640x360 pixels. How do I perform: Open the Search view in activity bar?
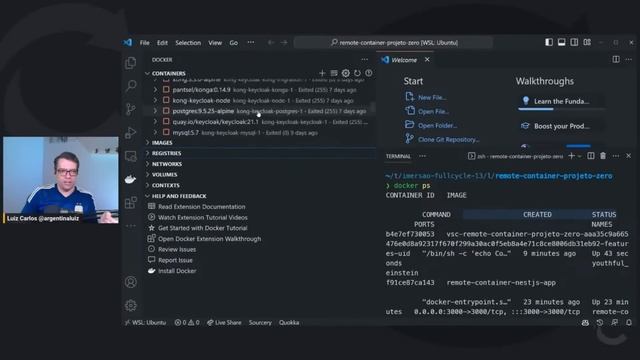point(131,85)
